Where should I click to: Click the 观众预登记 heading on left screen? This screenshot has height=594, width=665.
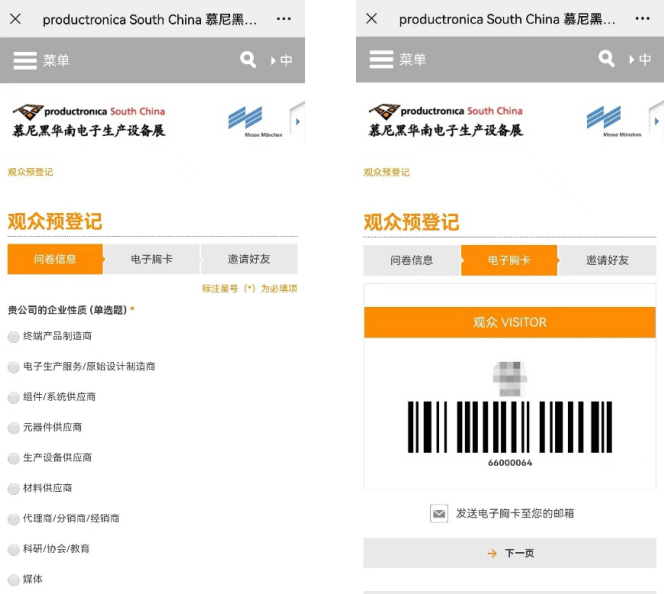[55, 221]
